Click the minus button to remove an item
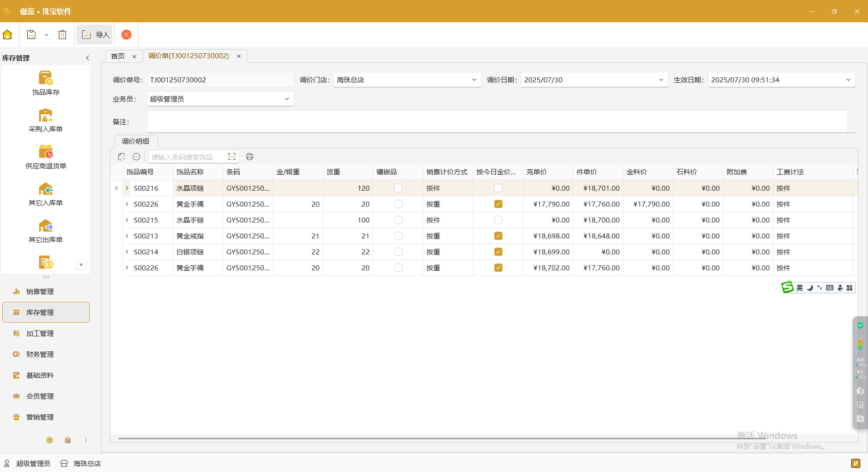 pos(136,157)
